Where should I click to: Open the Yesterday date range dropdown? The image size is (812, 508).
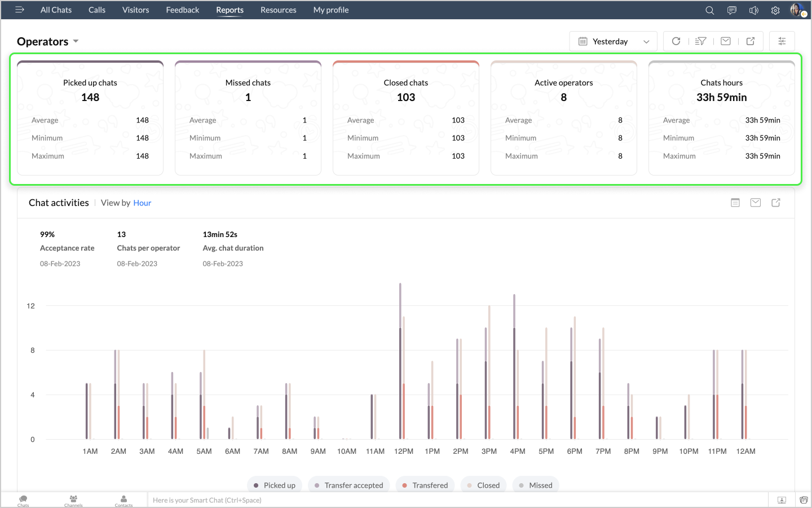pyautogui.click(x=613, y=41)
